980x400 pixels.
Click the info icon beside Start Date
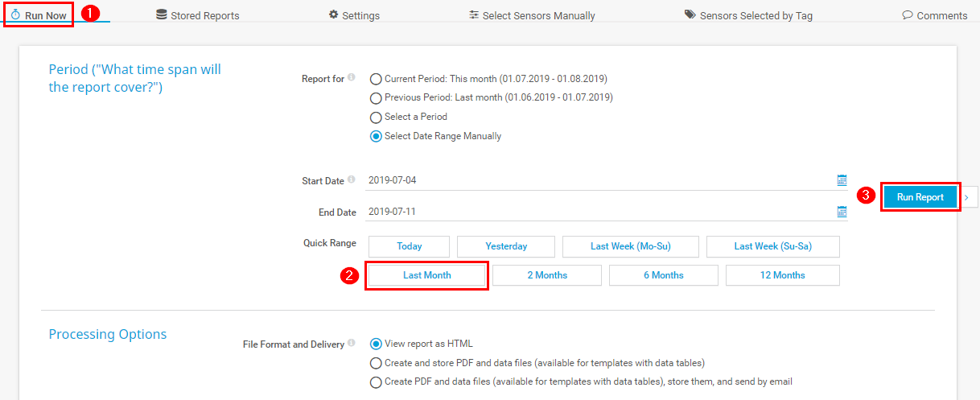pyautogui.click(x=352, y=180)
